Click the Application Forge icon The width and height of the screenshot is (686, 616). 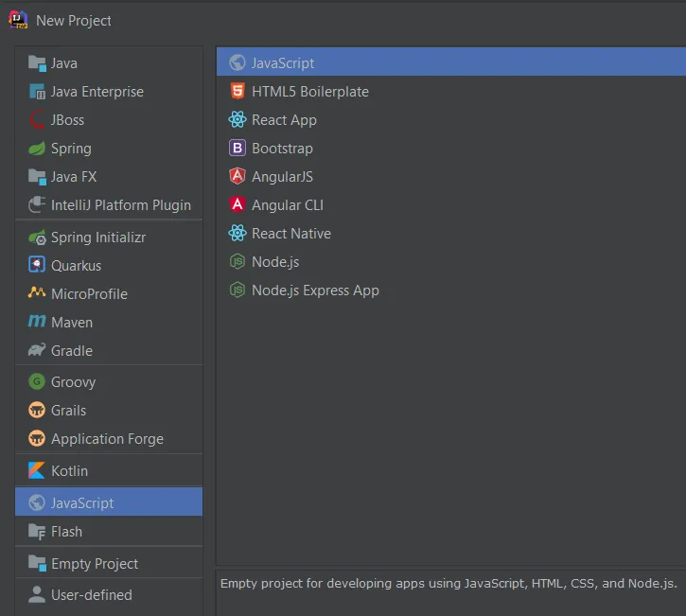37,438
